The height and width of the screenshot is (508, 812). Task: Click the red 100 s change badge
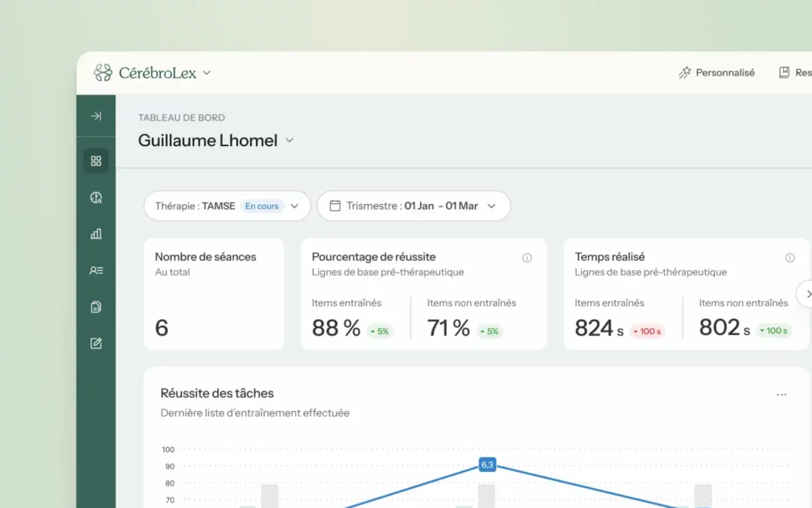click(647, 331)
